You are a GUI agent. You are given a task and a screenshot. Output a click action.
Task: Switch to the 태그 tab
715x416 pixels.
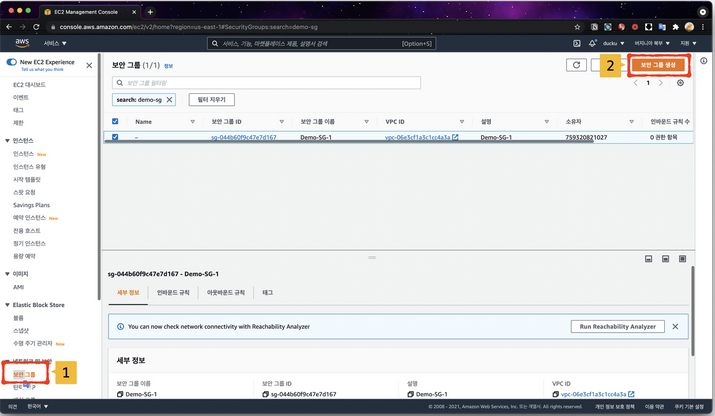[267, 292]
